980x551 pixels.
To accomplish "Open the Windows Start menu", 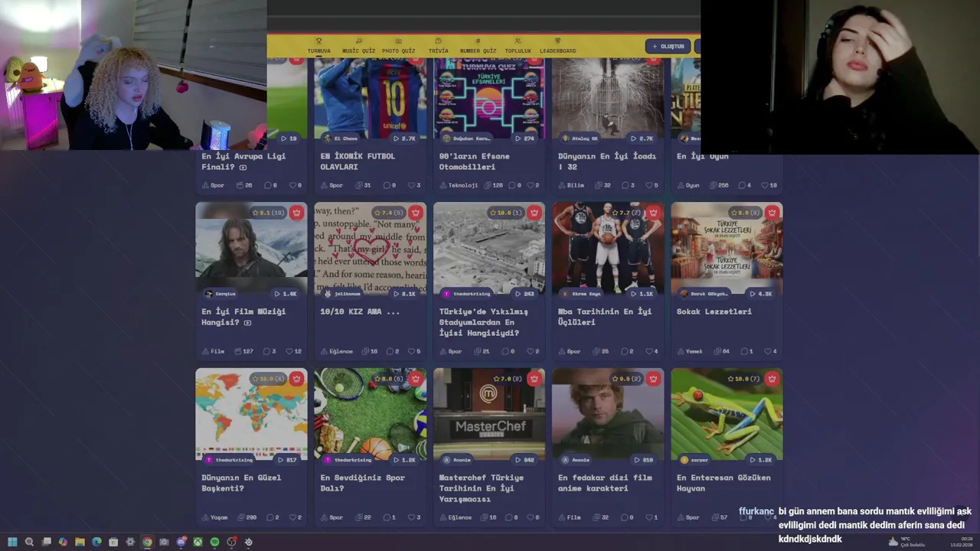I will (12, 542).
